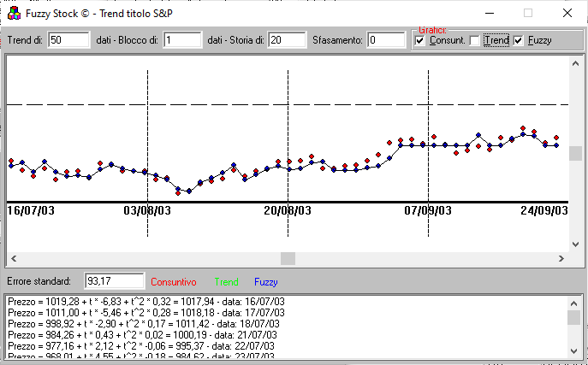Click into the Sfasamento input field

pos(386,40)
